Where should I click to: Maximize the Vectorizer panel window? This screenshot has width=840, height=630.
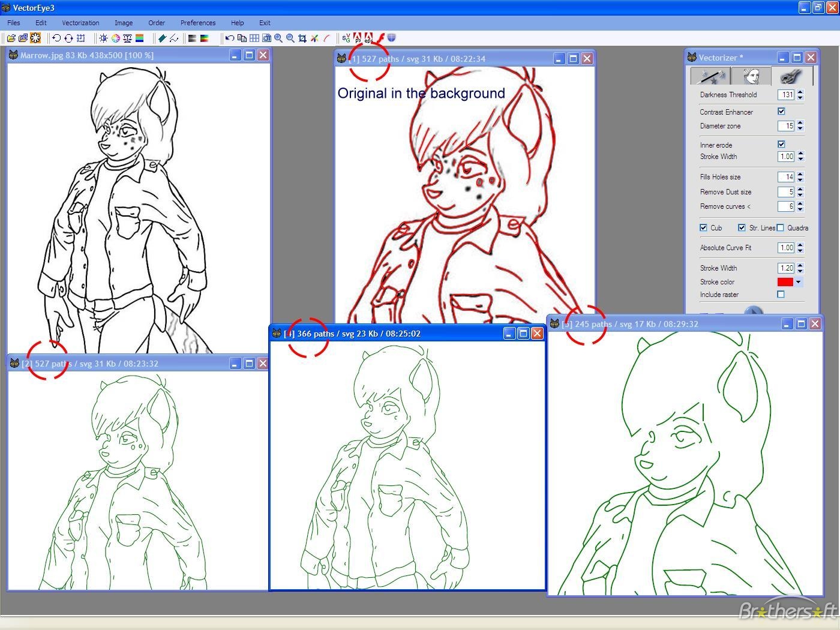point(797,58)
